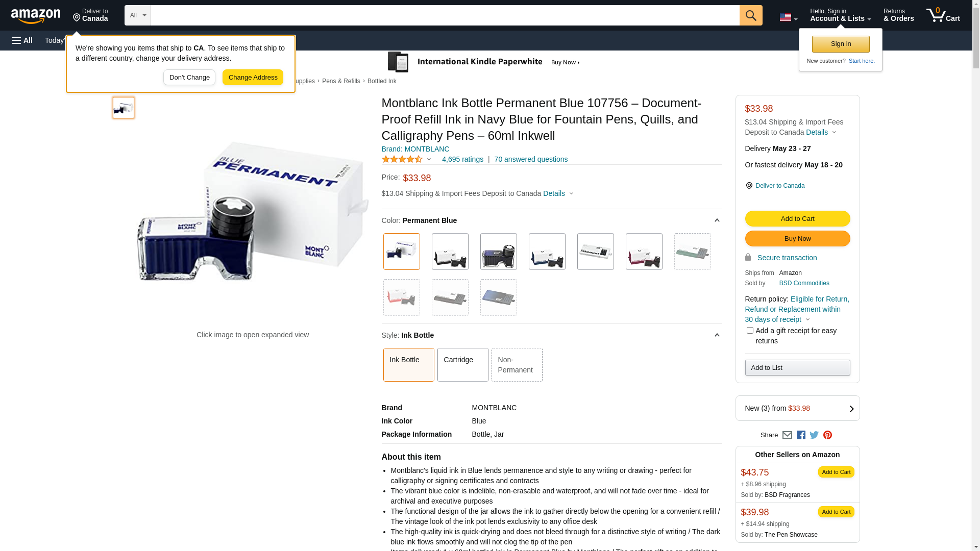Share via Facebook icon
This screenshot has width=980, height=551.
[801, 435]
